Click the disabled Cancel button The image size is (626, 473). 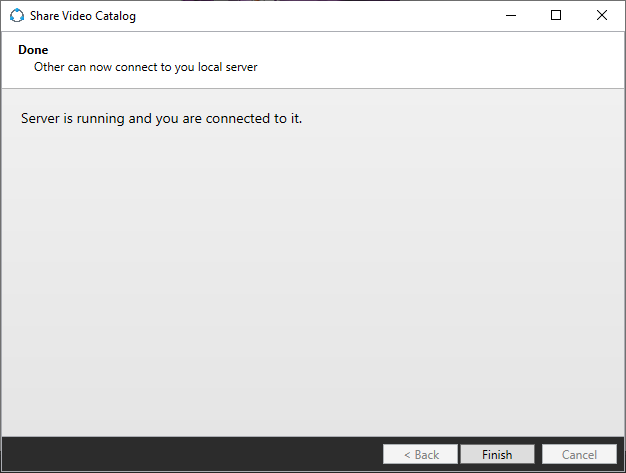[579, 454]
